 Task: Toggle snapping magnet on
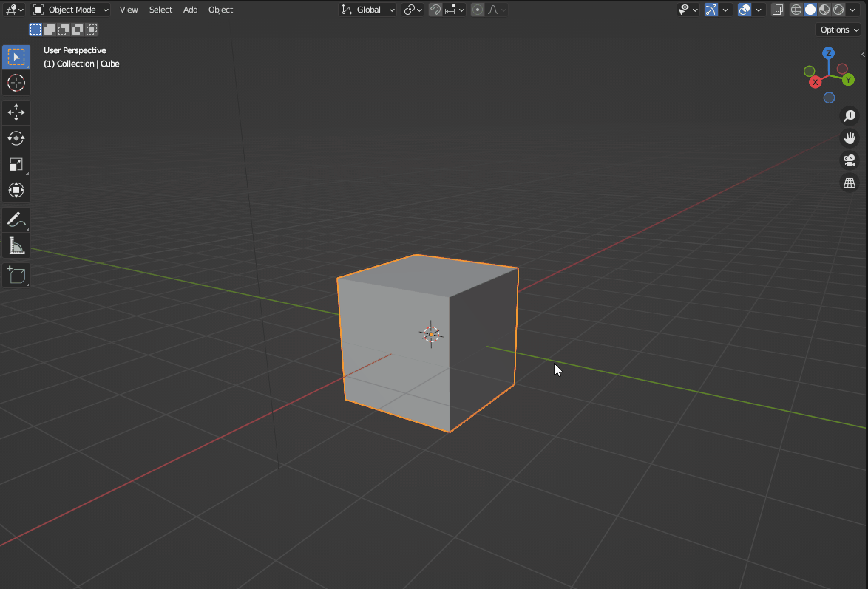coord(435,10)
